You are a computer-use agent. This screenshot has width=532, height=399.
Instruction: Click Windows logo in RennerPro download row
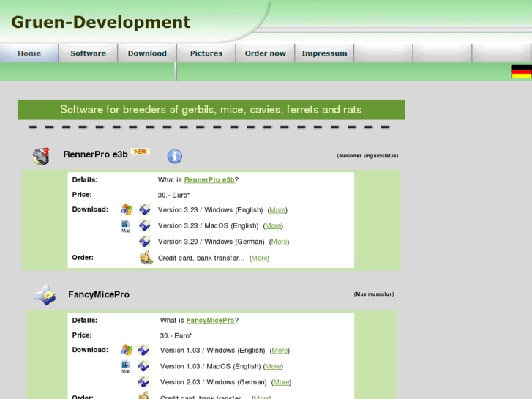coord(127,209)
